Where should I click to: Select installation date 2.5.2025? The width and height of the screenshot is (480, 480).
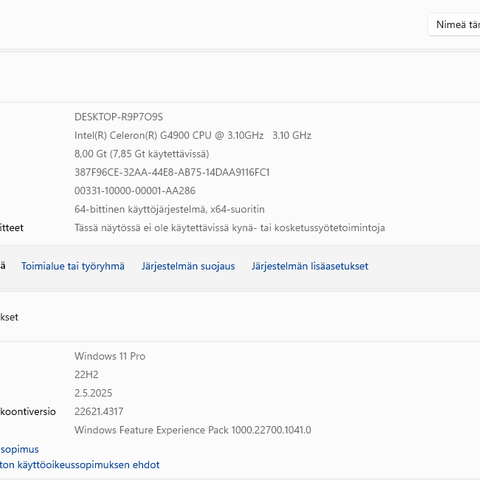point(93,393)
